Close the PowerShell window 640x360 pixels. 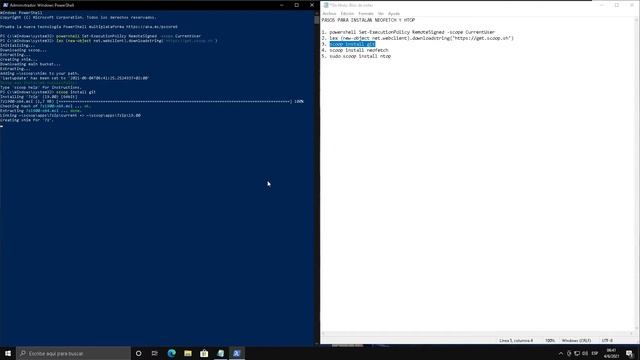312,5
